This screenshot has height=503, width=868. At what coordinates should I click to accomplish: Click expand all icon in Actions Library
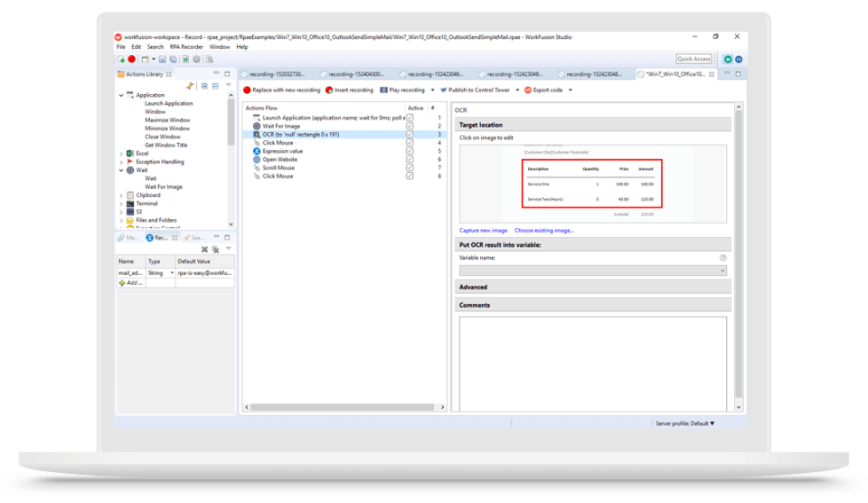pos(205,86)
